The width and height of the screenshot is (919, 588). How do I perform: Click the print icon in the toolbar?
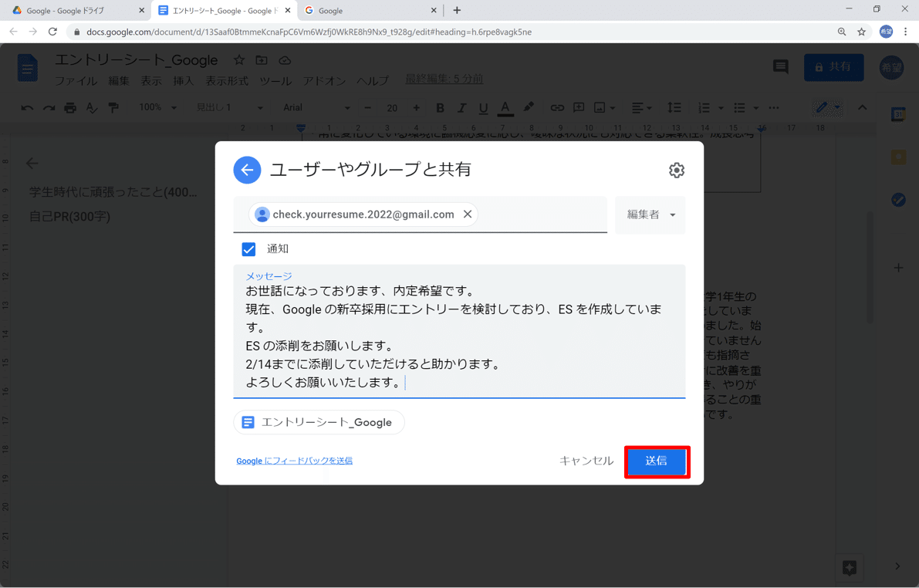69,108
